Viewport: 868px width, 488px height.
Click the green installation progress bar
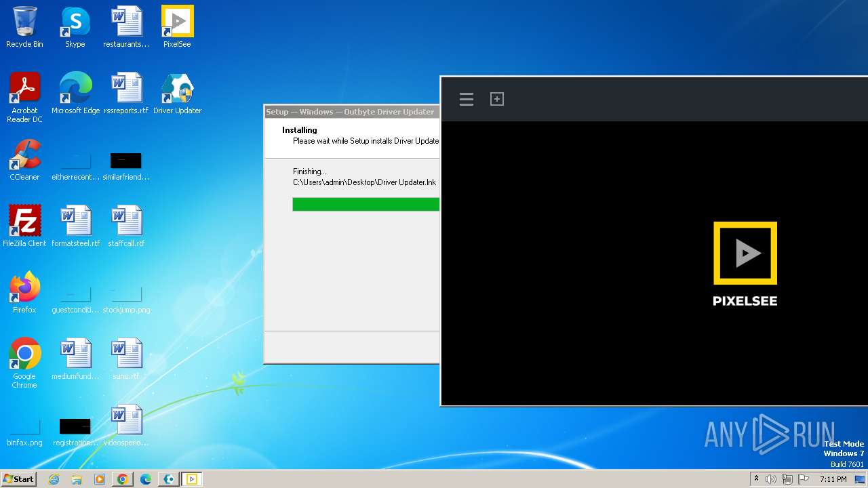(x=366, y=204)
